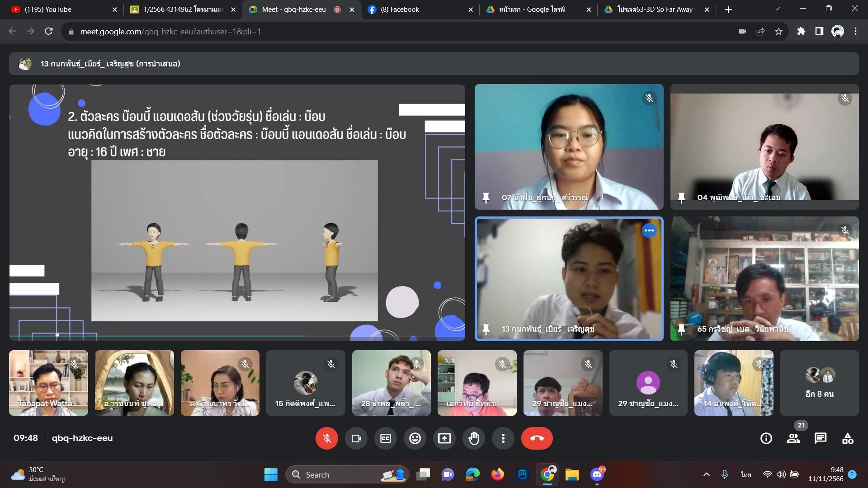Open camera permission icon in address bar
The image size is (868, 488).
pos(742,31)
